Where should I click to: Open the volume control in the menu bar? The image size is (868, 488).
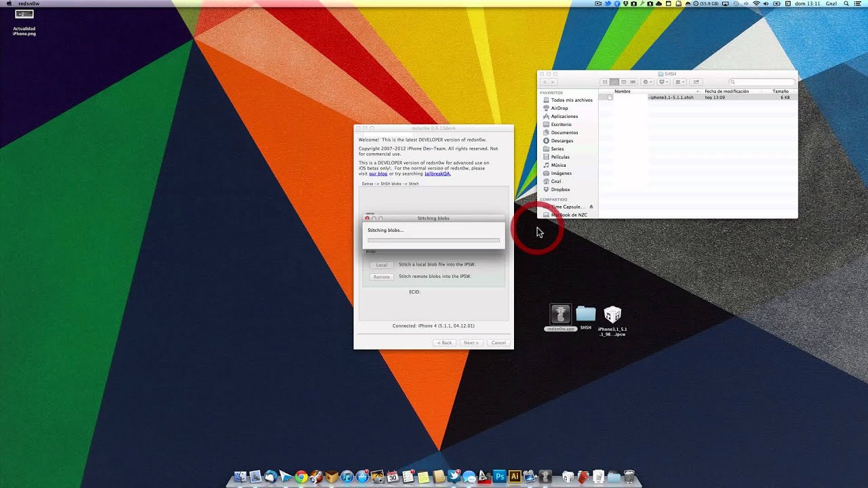[766, 3]
